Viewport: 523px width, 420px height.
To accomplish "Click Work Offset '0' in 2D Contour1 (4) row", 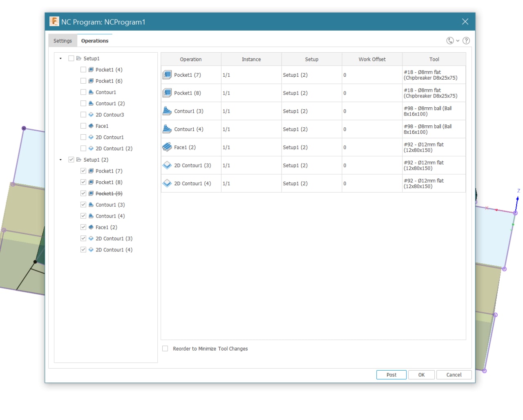I will pos(372,183).
